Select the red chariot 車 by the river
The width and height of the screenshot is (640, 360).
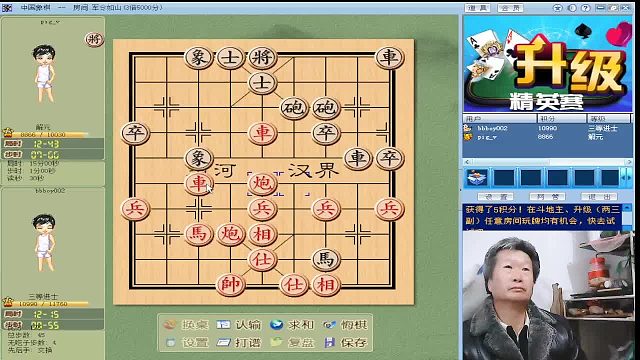tap(198, 183)
